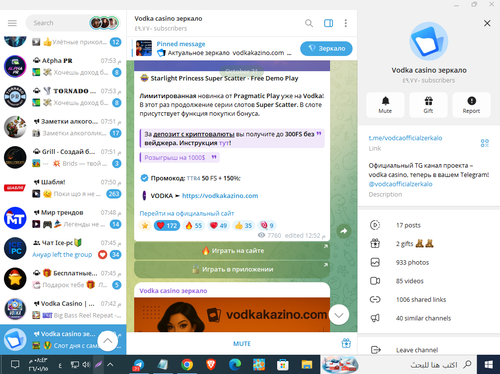
Task: Jump to latest message with down arrow
Action: [x=339, y=315]
